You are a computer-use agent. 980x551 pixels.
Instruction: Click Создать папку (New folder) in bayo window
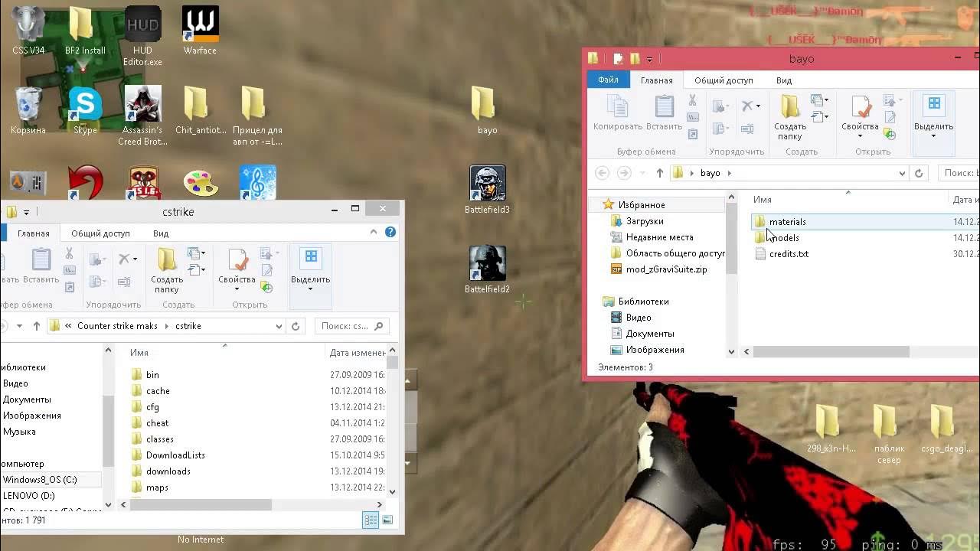tap(789, 118)
